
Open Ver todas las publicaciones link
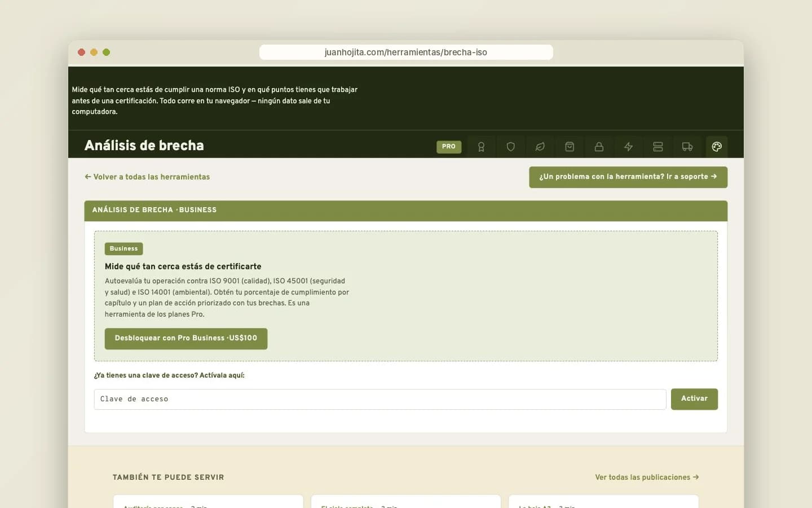click(647, 478)
